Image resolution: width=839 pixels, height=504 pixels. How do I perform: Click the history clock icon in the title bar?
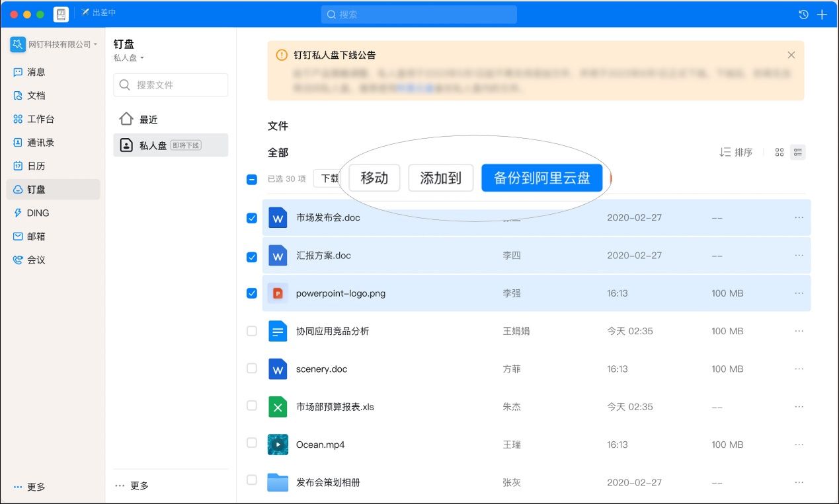pos(803,15)
